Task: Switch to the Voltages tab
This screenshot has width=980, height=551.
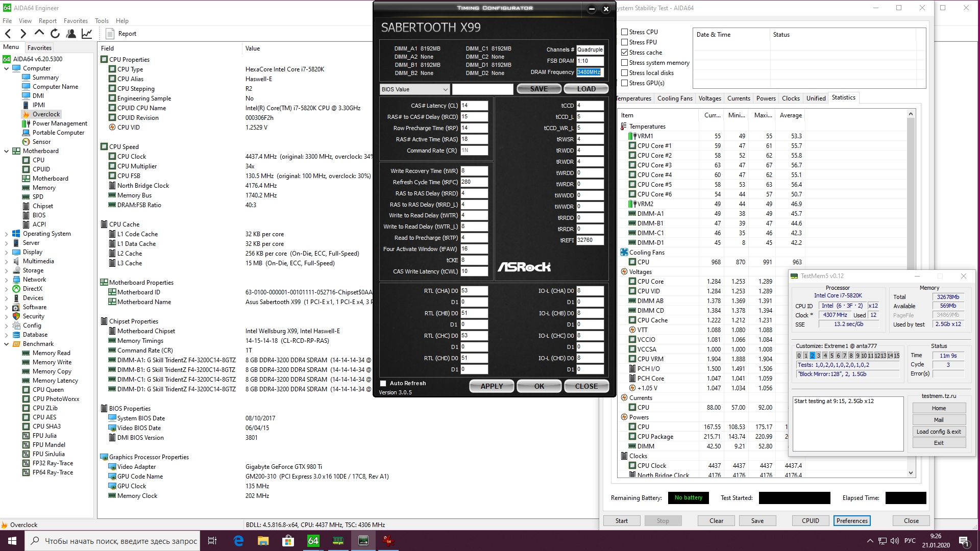Action: 709,98
